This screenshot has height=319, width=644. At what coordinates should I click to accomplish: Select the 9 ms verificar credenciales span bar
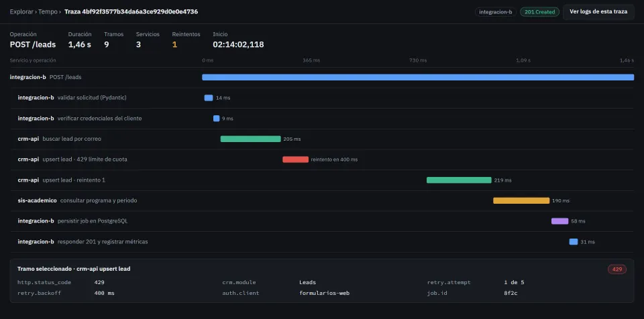click(x=217, y=118)
